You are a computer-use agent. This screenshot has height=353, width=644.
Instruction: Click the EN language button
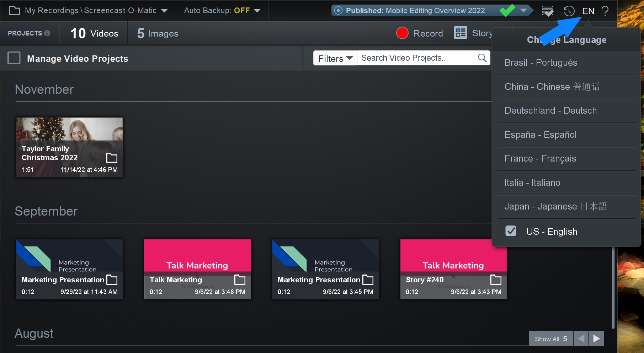[x=588, y=11]
